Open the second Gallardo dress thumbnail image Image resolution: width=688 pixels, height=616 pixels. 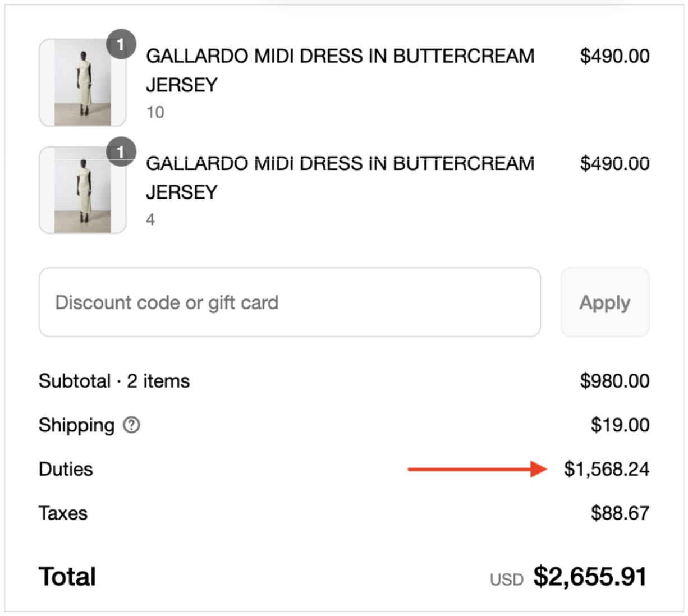82,190
